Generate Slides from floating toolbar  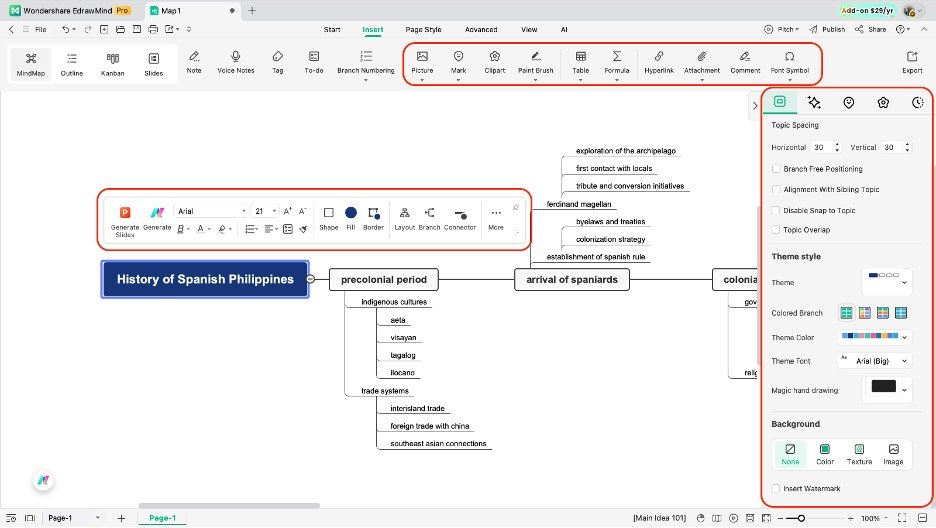[x=125, y=221]
